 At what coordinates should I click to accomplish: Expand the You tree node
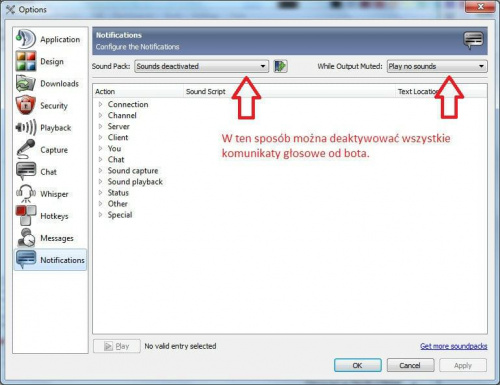(x=100, y=148)
